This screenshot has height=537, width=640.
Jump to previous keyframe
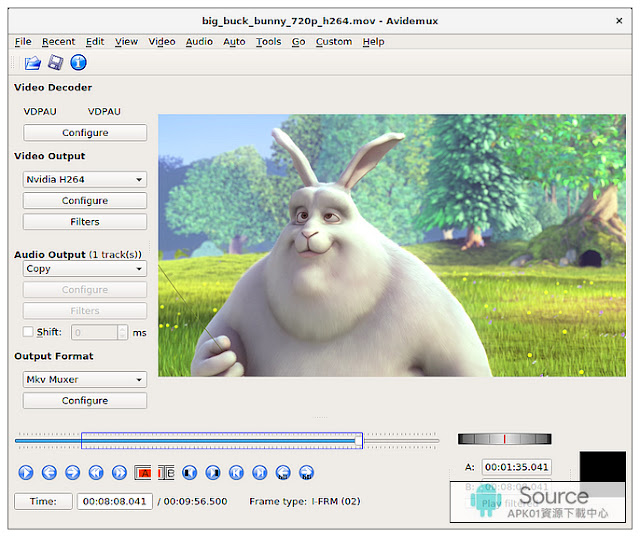(x=96, y=473)
